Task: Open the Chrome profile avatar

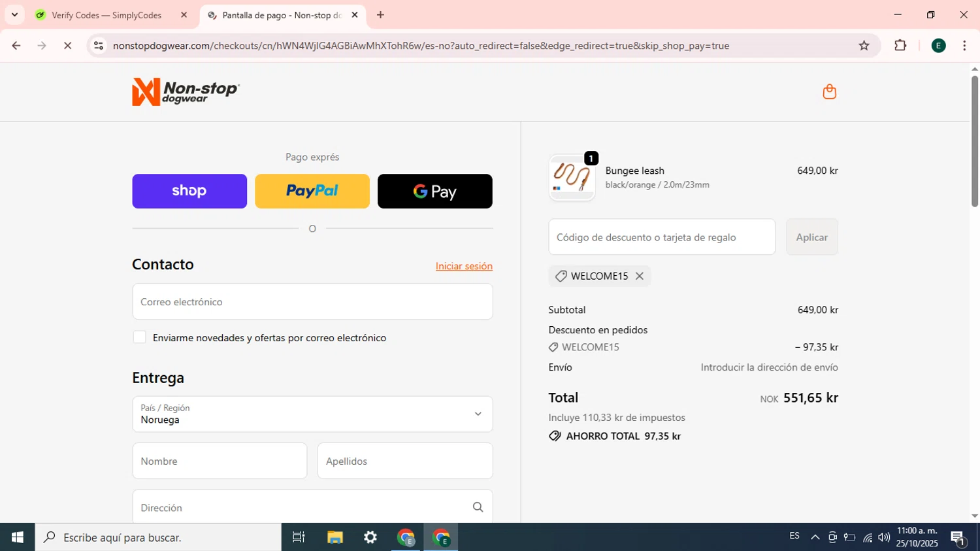Action: coord(938,46)
